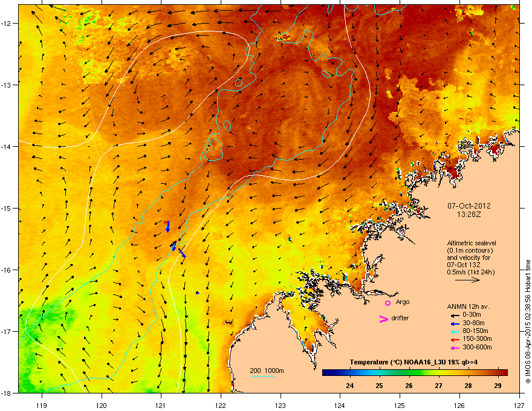
Task: Click the 'Altimetric sealevel' caption text
Action: point(472,243)
